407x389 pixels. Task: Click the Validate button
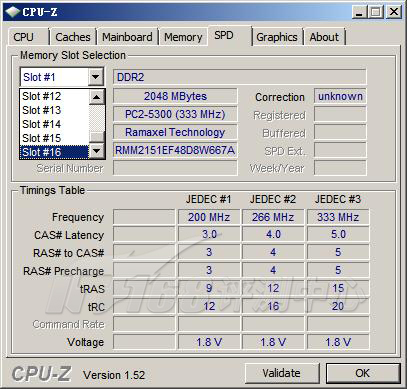coord(282,373)
